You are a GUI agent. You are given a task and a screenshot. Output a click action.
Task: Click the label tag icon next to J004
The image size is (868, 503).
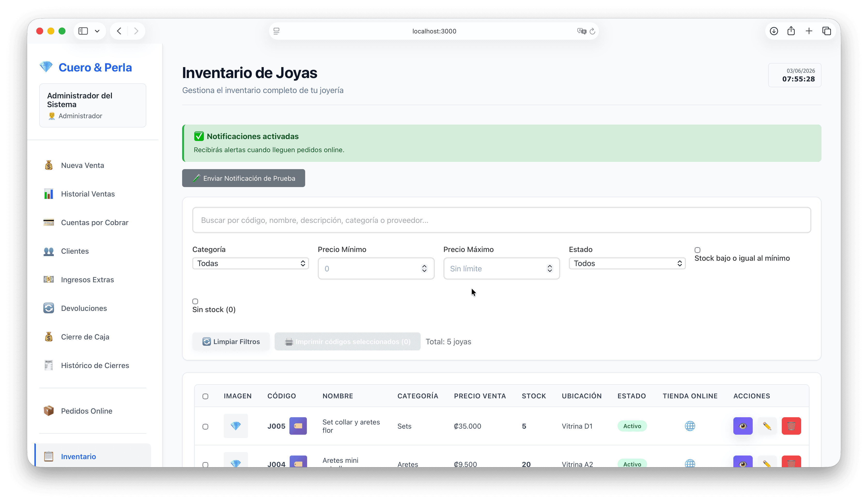pos(298,462)
